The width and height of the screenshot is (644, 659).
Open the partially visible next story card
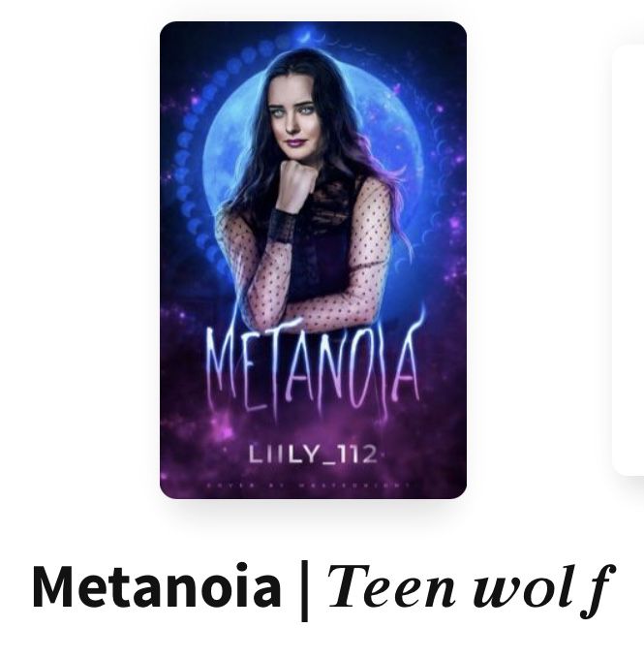(629, 260)
